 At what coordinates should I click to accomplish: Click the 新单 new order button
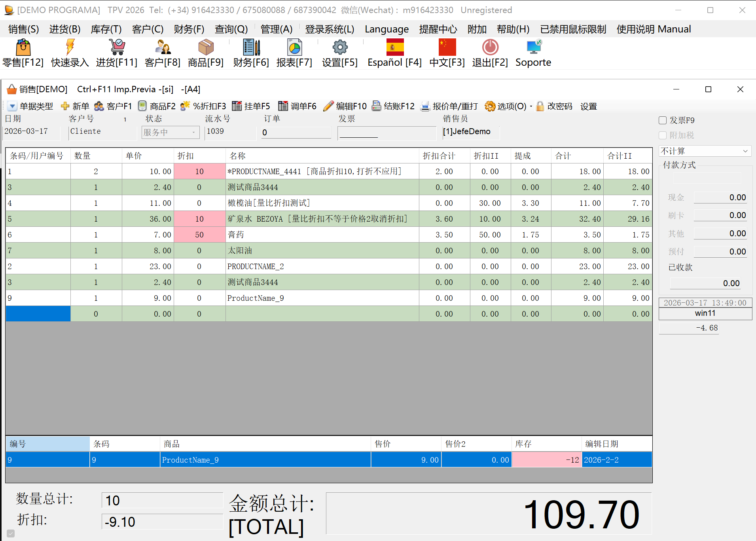[x=75, y=106]
